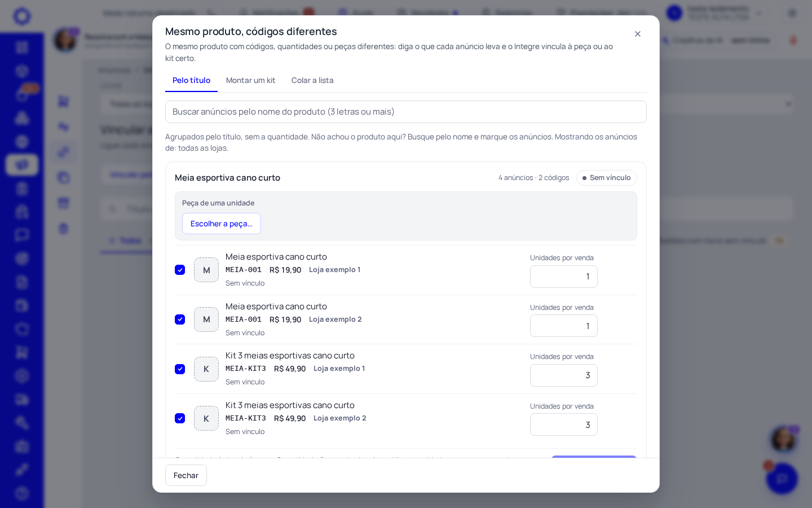
Task: Select the Colar a lista tab
Action: 312,80
